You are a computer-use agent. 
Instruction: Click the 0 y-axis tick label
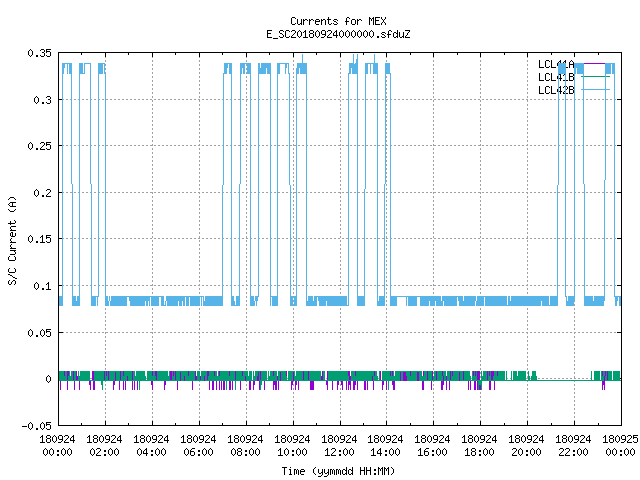pos(49,379)
